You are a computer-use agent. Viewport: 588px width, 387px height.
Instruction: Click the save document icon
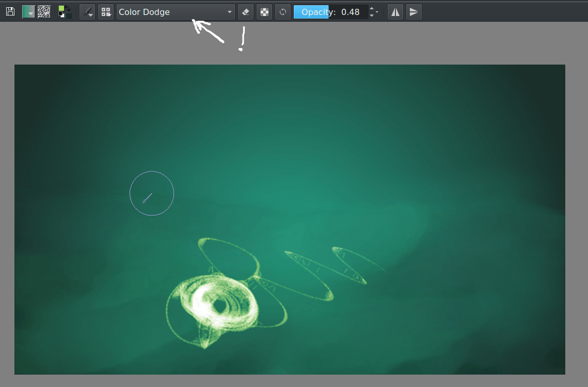[10, 11]
